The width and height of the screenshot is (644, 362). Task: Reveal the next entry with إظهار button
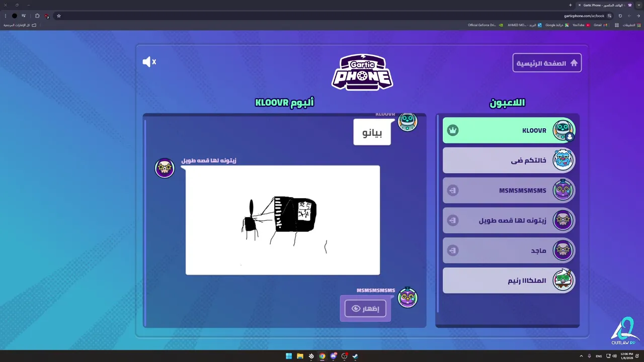(365, 308)
